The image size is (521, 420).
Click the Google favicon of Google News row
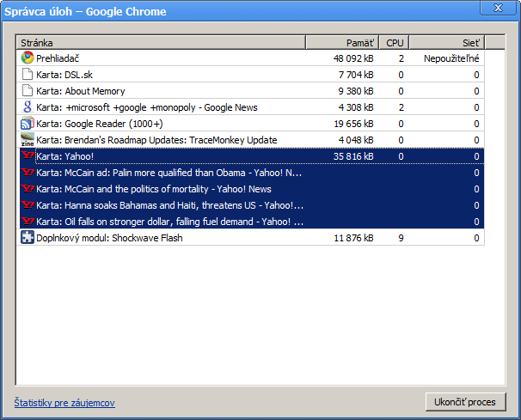point(28,107)
